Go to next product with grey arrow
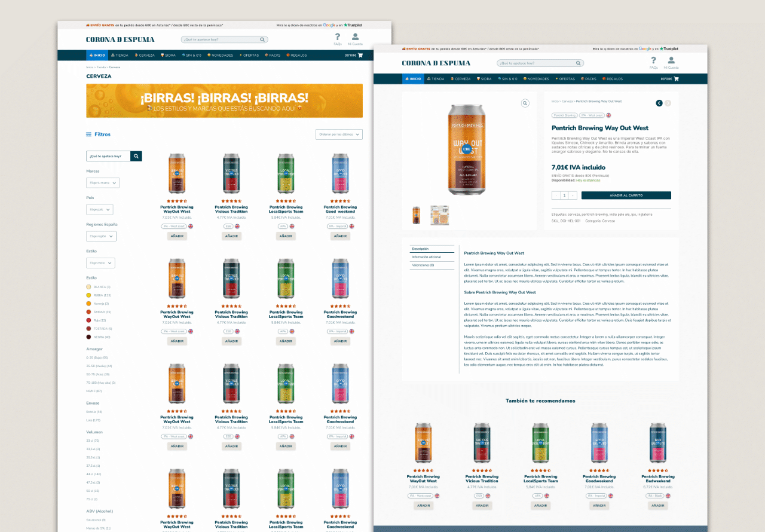The image size is (765, 532). [x=668, y=103]
